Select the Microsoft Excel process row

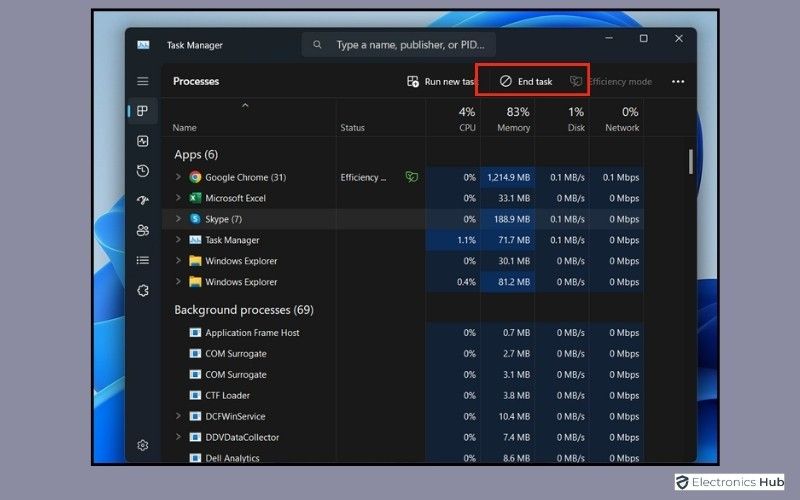pos(236,198)
